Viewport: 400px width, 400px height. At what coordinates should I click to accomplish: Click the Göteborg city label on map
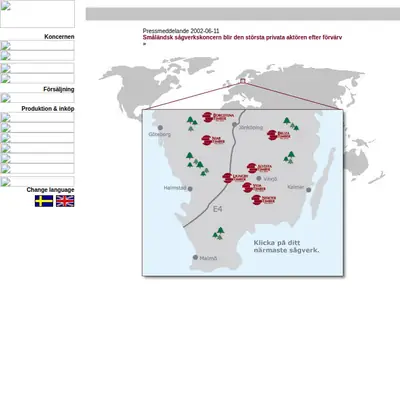(160, 134)
